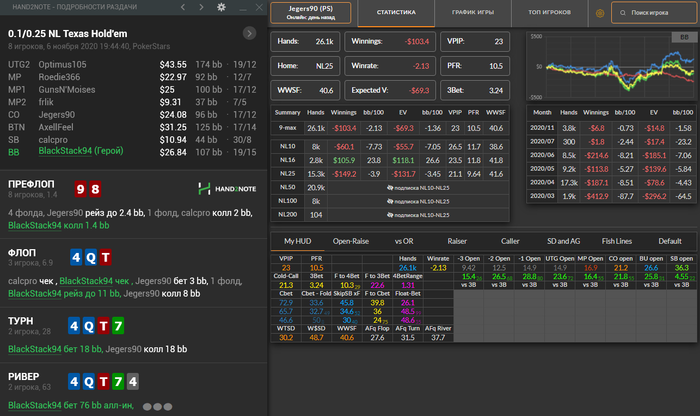Select the 2020/11 month row
The height and width of the screenshot is (416, 700).
611,128
